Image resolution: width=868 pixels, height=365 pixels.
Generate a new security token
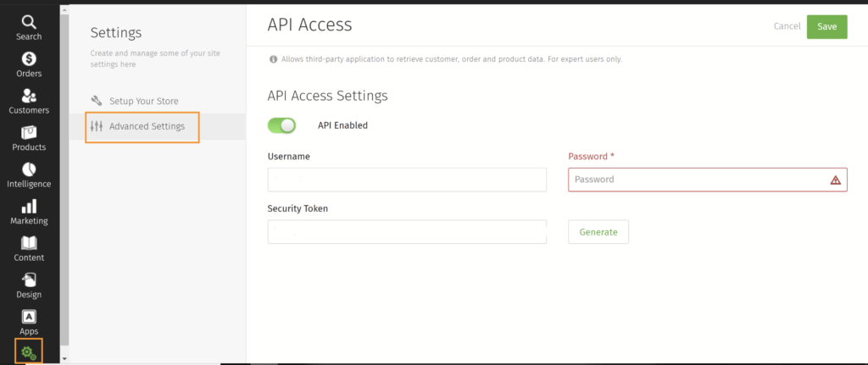pos(598,232)
